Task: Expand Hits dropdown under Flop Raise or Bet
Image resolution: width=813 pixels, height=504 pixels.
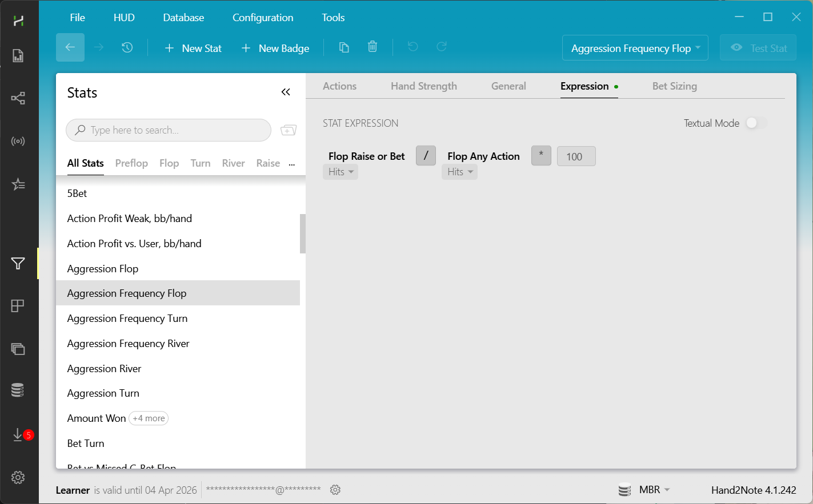Action: point(341,172)
